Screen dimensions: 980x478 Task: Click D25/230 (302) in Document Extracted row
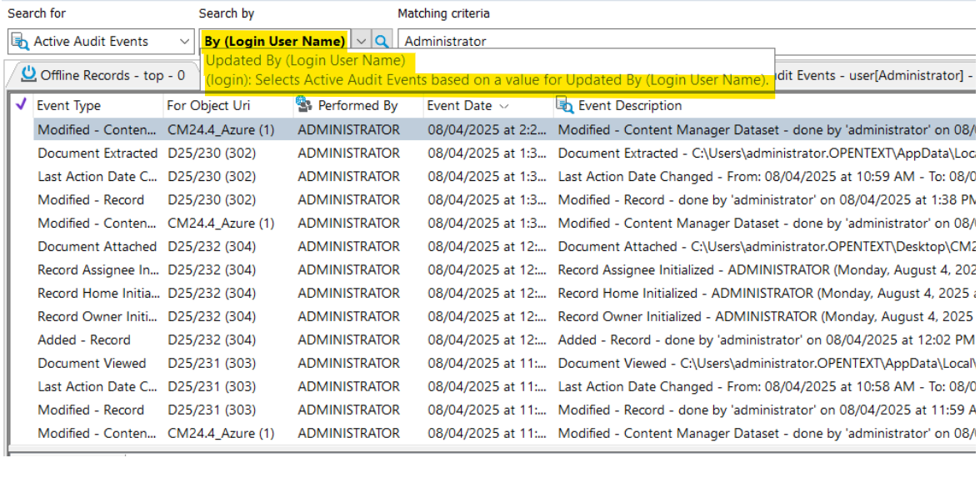tap(212, 153)
